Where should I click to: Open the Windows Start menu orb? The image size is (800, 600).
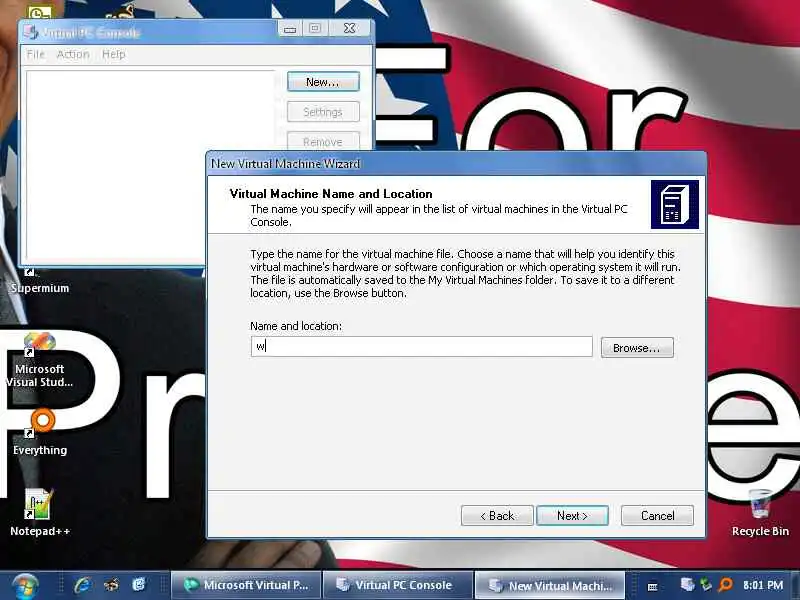click(x=25, y=586)
